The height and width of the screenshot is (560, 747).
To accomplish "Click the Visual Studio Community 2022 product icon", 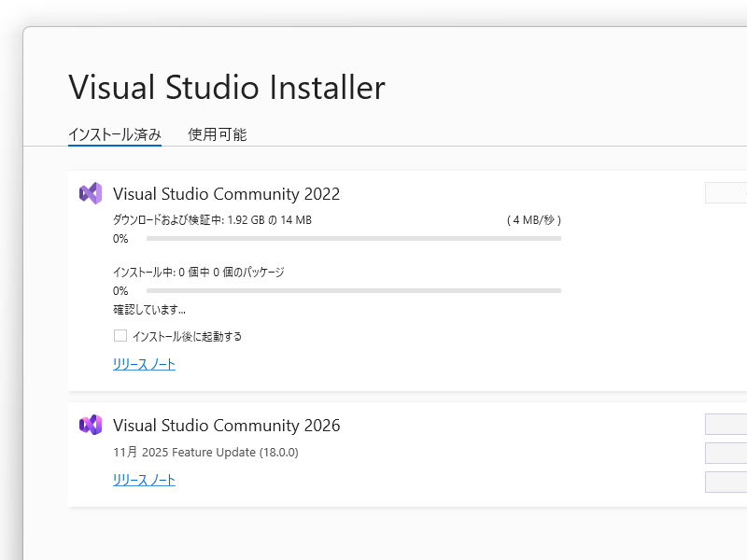I will [x=90, y=193].
